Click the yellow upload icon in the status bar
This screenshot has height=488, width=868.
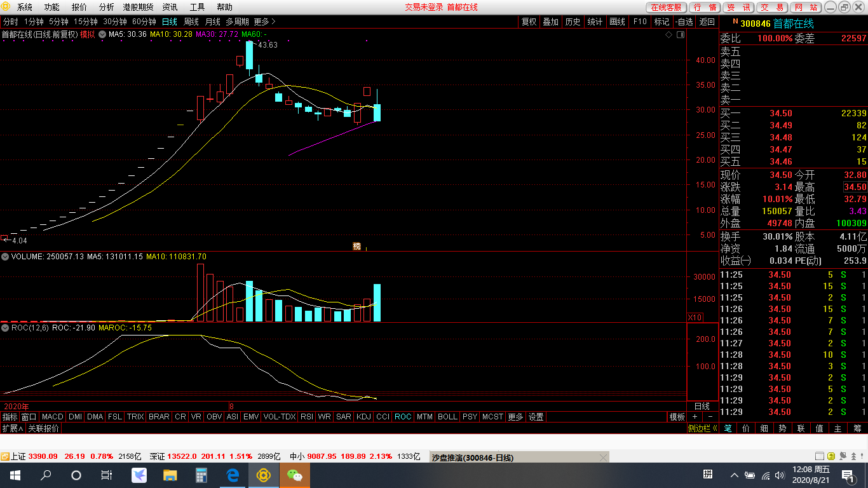click(831, 456)
